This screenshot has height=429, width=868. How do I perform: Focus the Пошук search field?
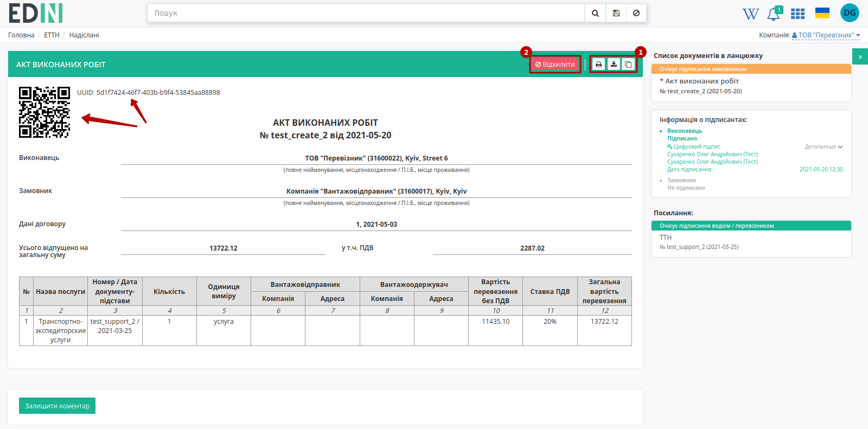click(366, 13)
